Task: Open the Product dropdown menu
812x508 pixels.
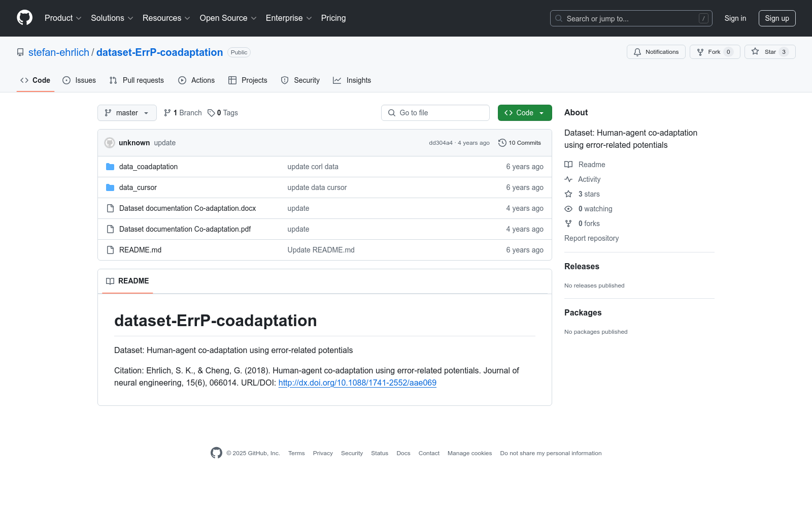Action: [x=63, y=18]
